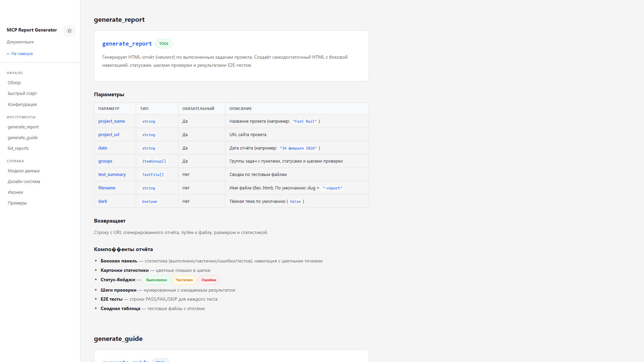Toggle the light/dark theme sun icon
The image size is (644, 362).
pos(69,31)
